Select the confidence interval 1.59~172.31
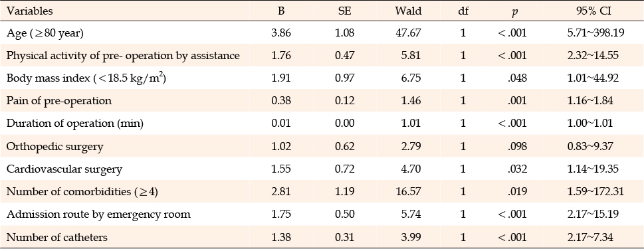The height and width of the screenshot is (249, 644). pyautogui.click(x=595, y=192)
